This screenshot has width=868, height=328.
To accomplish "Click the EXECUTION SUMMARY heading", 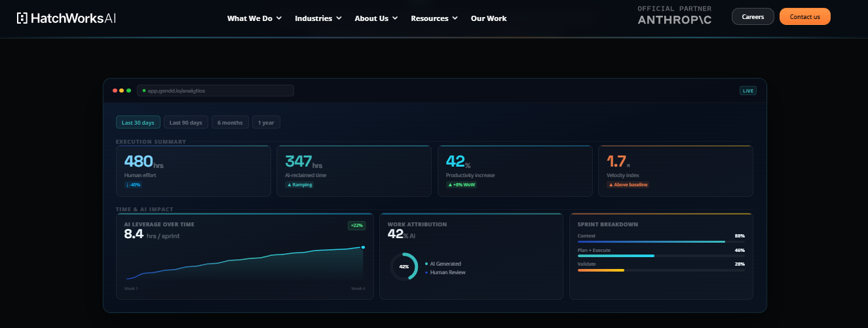I will (x=151, y=142).
